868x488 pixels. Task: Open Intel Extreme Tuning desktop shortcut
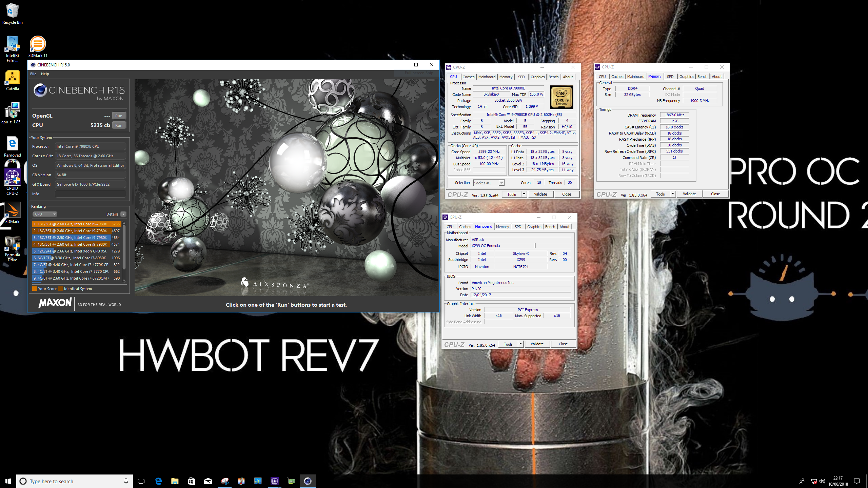12,49
